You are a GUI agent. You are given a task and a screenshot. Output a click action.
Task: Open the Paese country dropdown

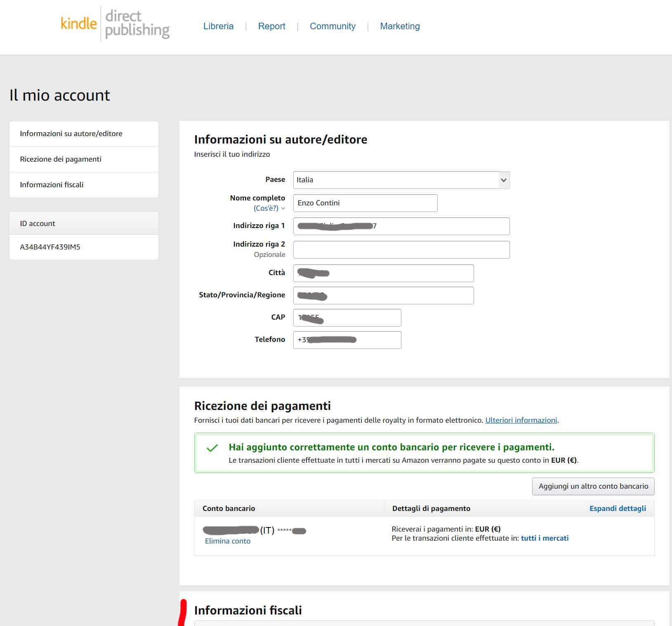(x=401, y=180)
